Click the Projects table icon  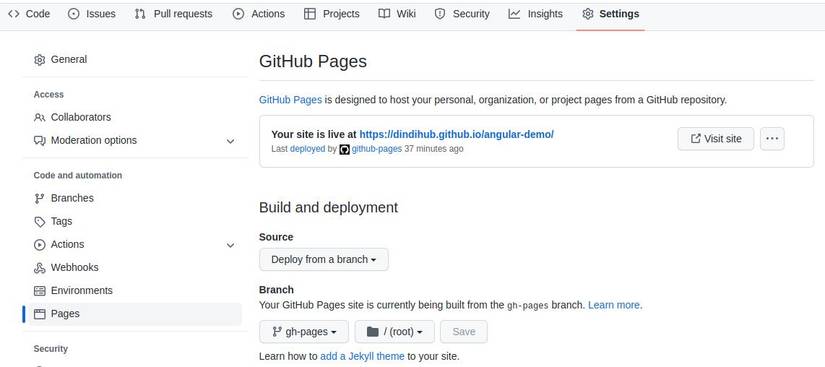[x=310, y=14]
